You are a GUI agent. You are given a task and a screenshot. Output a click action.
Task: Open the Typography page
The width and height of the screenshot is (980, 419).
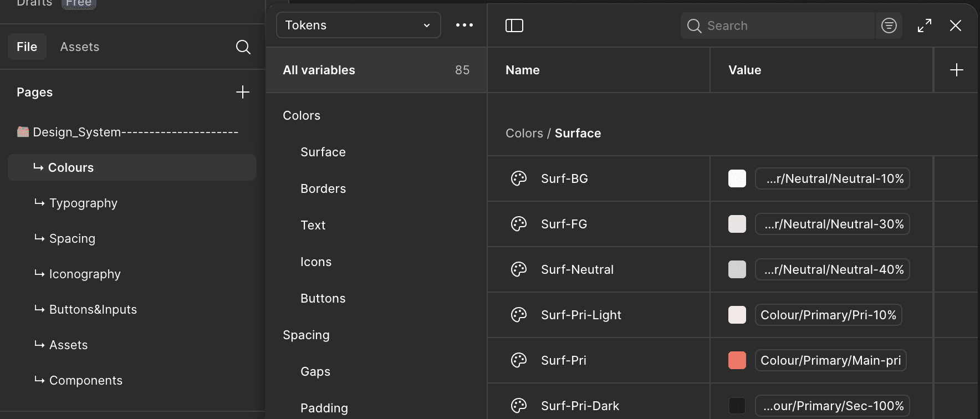(x=83, y=203)
